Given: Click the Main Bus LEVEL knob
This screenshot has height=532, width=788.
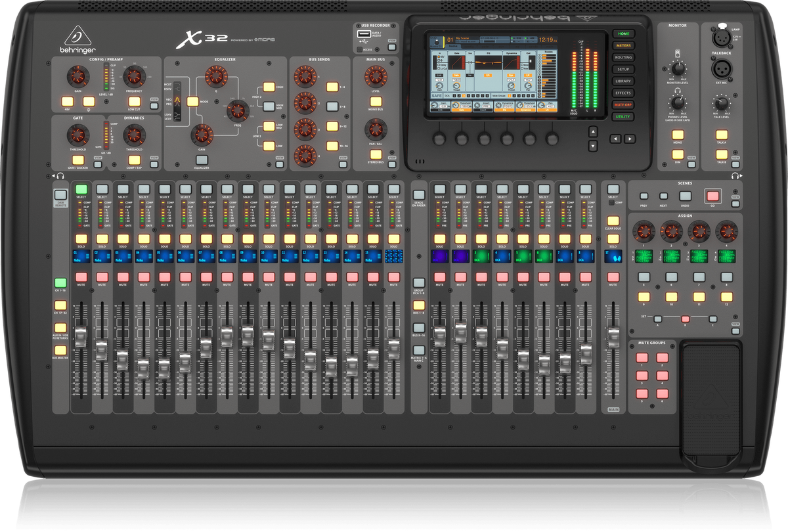Looking at the screenshot, I should (x=376, y=77).
